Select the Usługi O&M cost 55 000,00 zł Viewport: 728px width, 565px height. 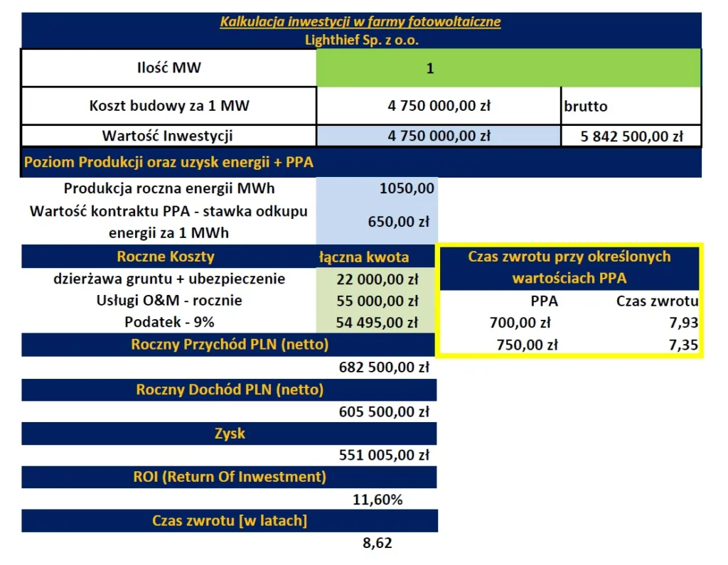click(x=376, y=301)
